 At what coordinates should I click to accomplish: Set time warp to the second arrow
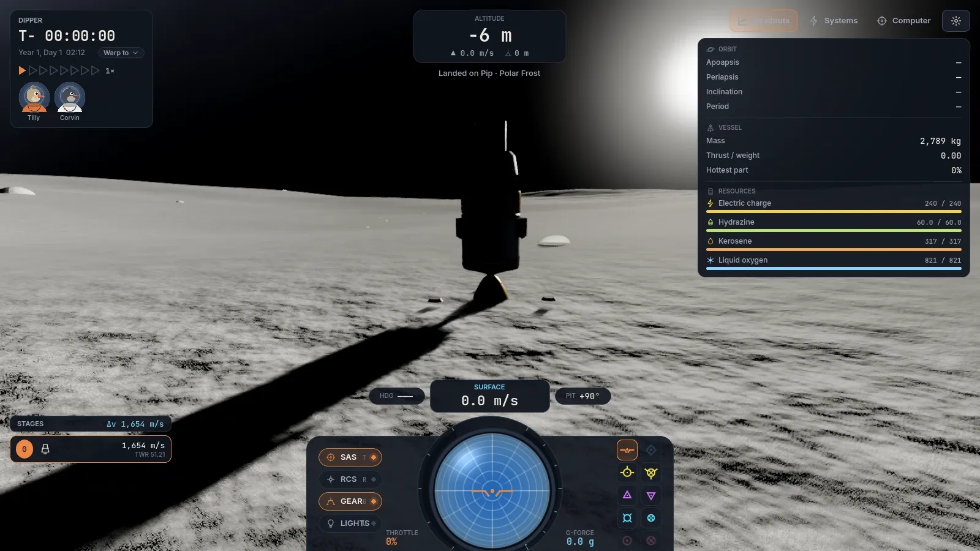[33, 70]
